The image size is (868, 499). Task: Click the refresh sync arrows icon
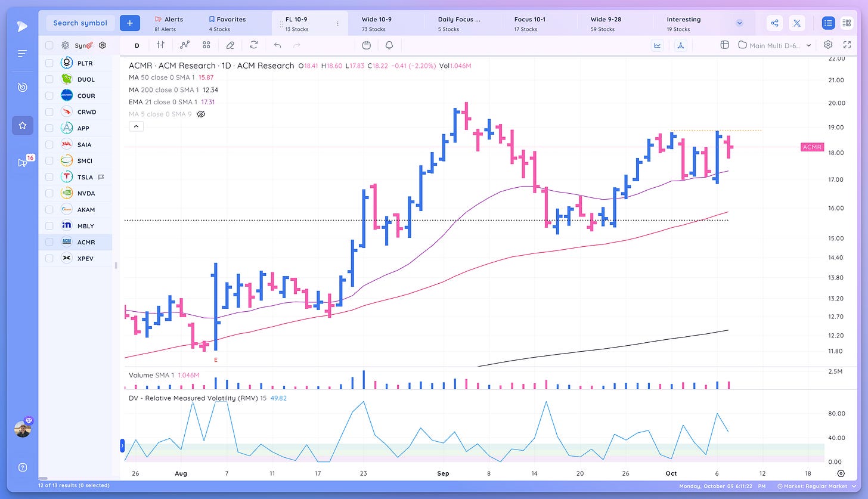[254, 45]
